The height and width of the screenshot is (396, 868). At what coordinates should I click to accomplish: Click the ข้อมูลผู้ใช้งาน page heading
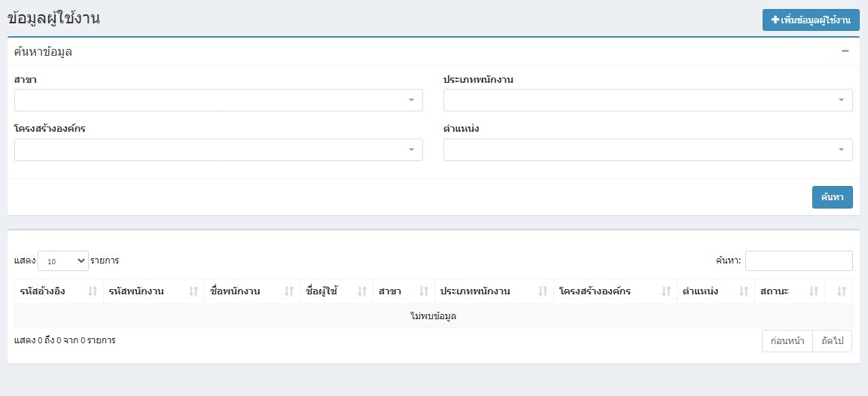[53, 18]
